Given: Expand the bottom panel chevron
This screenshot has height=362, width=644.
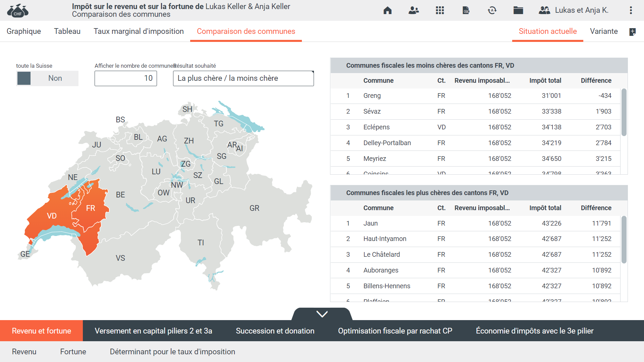Looking at the screenshot, I should point(322,314).
